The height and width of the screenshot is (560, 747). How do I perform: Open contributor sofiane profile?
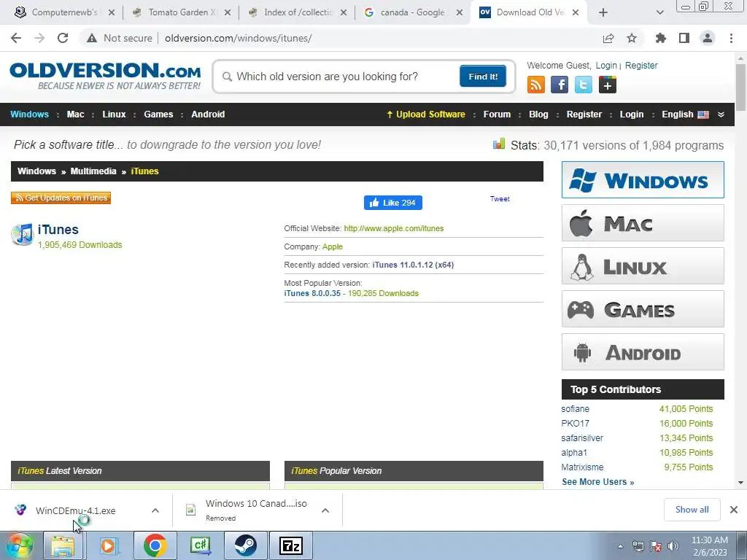575,409
